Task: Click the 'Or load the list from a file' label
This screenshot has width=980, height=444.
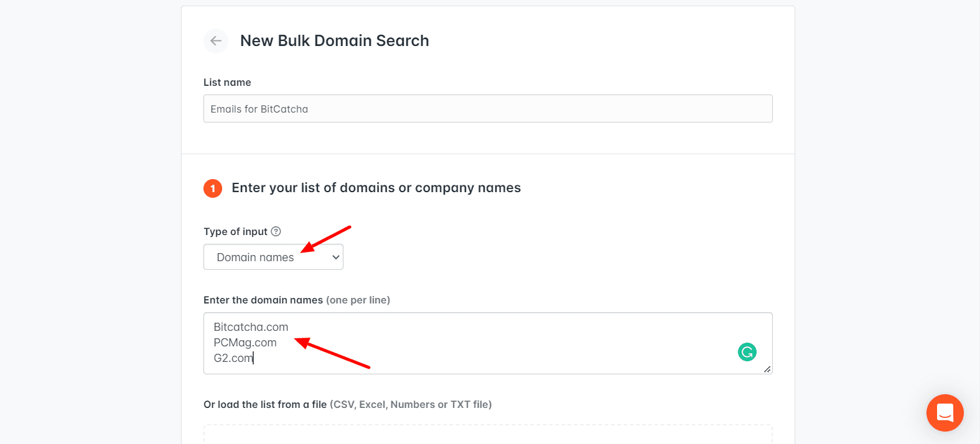Action: point(265,405)
